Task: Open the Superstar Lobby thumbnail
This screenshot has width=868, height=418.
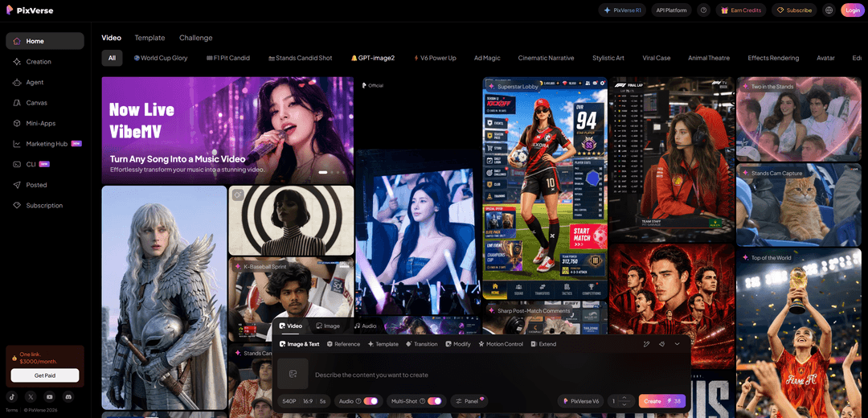Action: [x=545, y=188]
